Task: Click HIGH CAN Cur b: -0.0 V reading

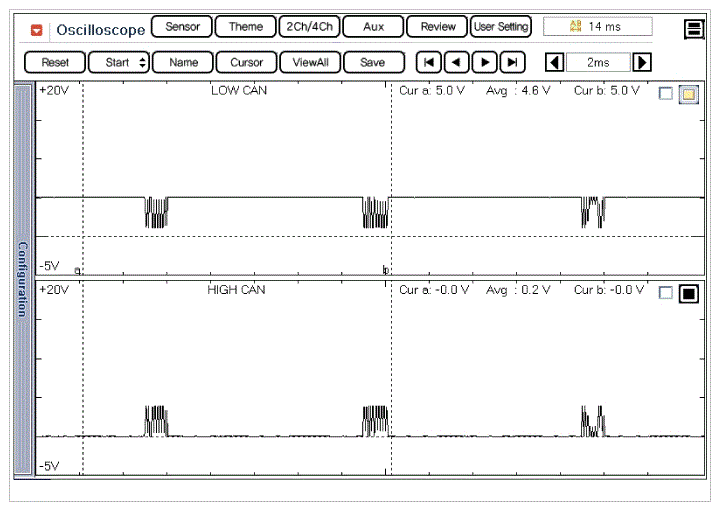Action: pyautogui.click(x=609, y=290)
